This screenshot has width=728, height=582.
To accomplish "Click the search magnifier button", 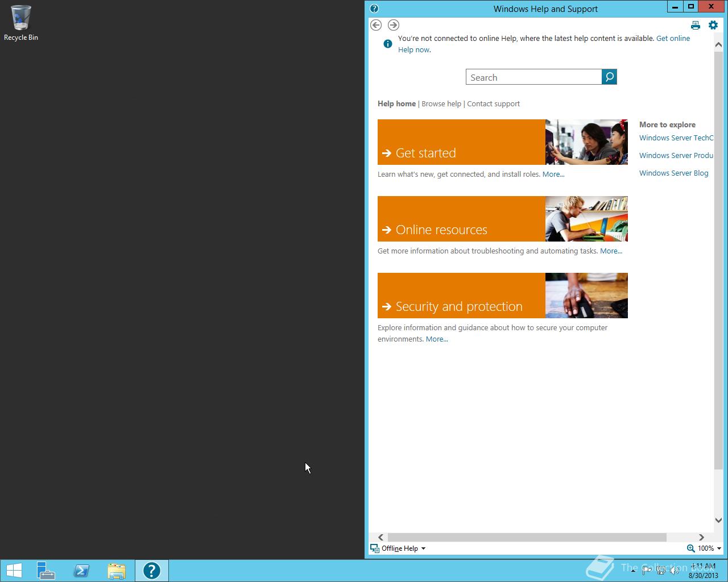I will pyautogui.click(x=609, y=77).
